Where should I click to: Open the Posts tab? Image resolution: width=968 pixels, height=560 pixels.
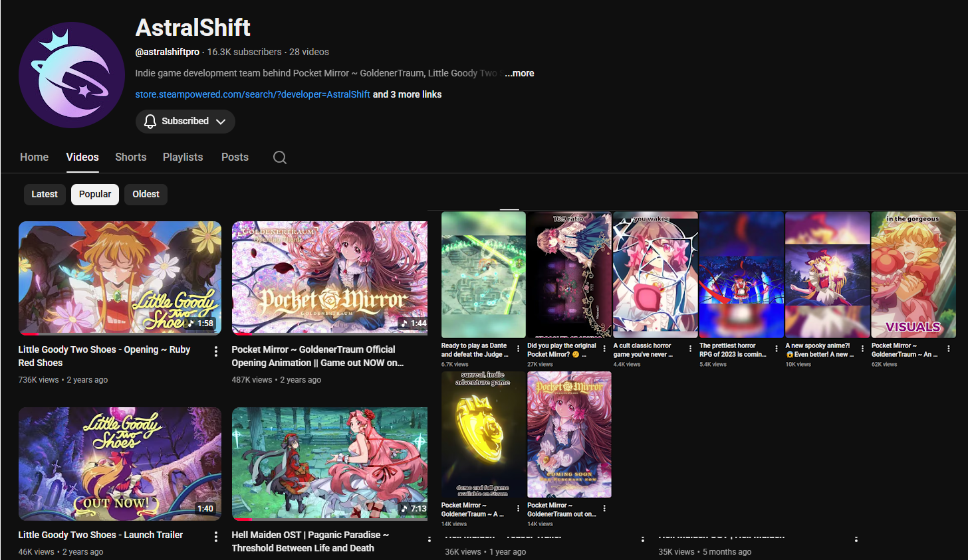[x=235, y=157]
